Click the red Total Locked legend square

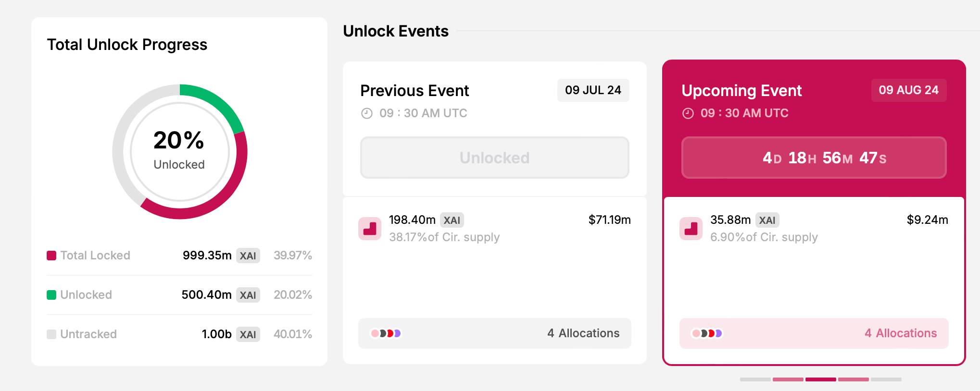[x=51, y=256]
